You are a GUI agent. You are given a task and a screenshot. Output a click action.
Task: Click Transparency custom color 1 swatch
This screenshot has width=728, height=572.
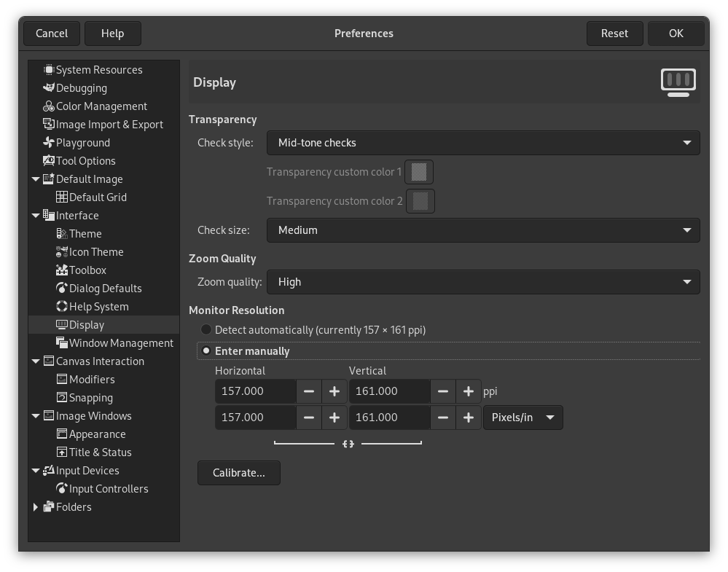click(x=420, y=172)
